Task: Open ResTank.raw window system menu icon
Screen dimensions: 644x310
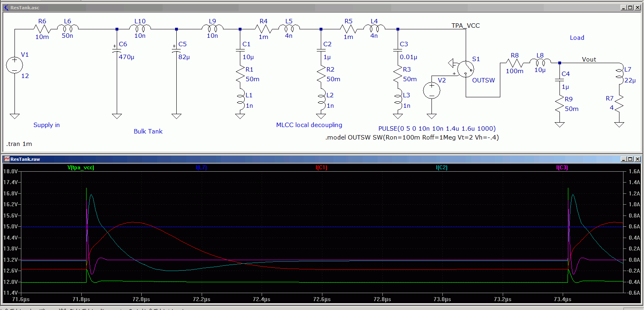Action: [x=6, y=159]
